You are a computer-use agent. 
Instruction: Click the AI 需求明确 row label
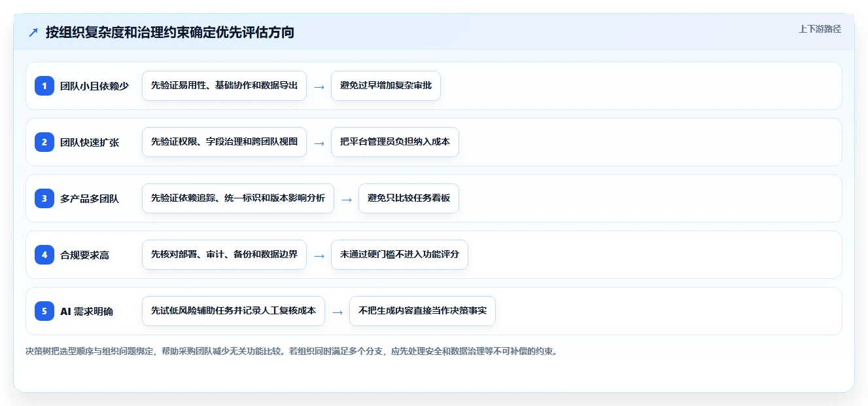click(x=87, y=311)
